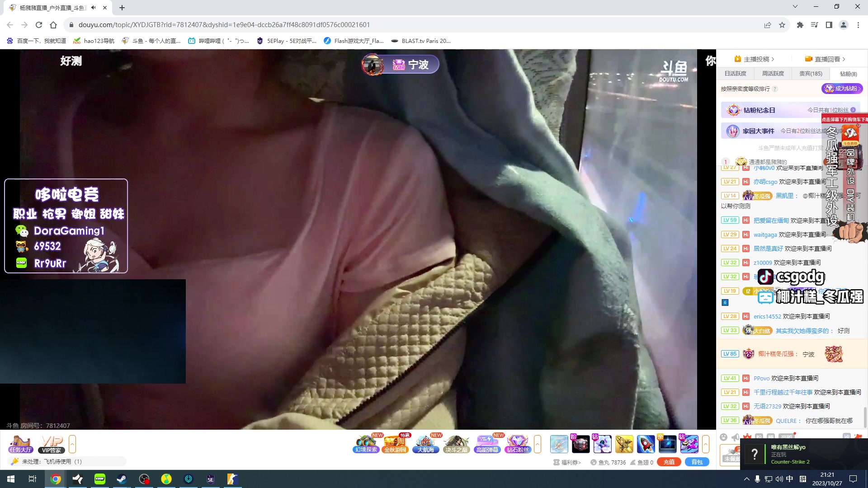Click username waitgaga in chat
868x488 pixels.
pyautogui.click(x=765, y=235)
